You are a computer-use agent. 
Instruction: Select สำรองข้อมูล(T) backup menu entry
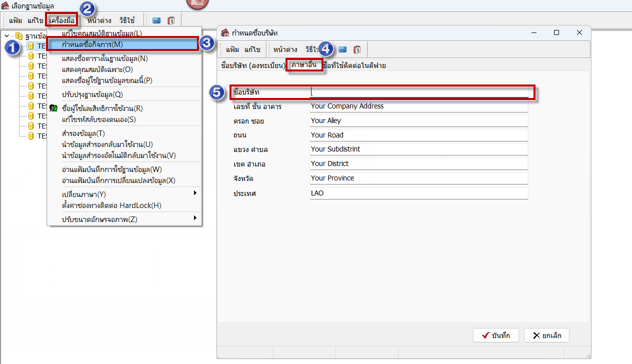[83, 133]
